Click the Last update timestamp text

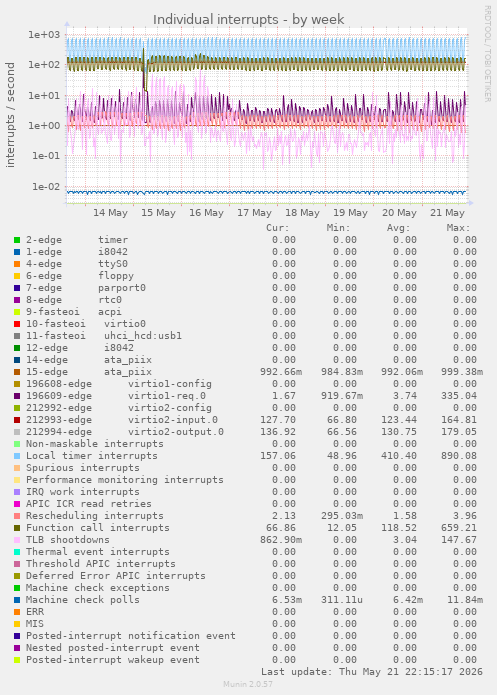coord(372,672)
